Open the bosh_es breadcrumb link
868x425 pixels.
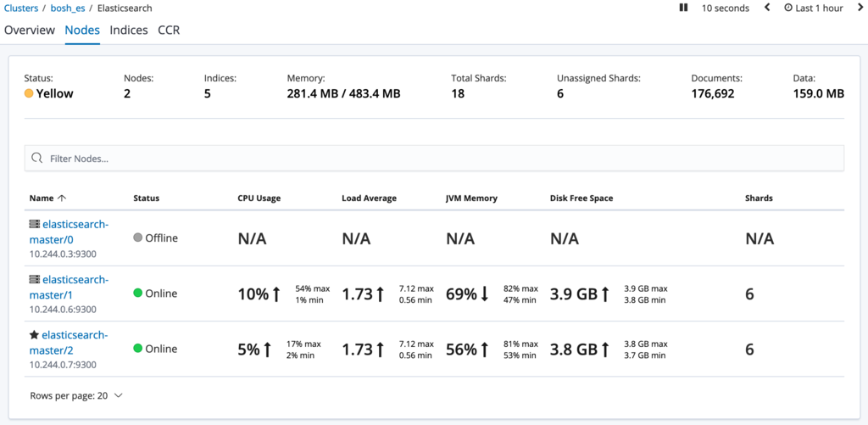click(x=68, y=8)
